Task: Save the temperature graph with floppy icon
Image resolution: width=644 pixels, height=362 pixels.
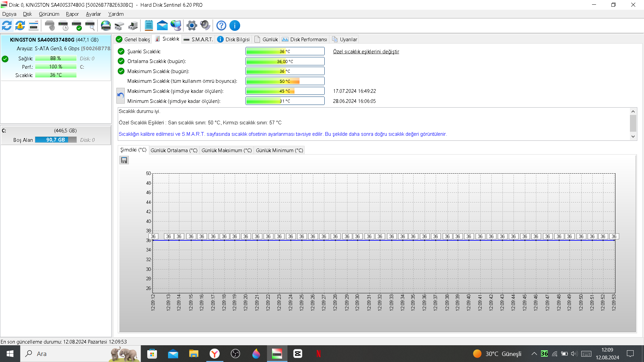Action: pyautogui.click(x=124, y=160)
